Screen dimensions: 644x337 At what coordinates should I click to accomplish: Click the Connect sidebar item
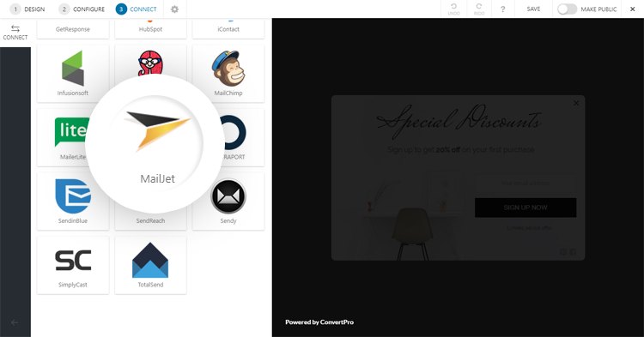(x=15, y=33)
